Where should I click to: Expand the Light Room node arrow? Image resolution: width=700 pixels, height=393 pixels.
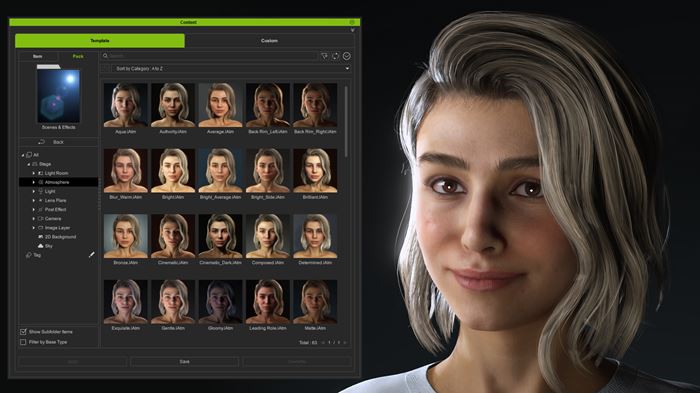click(x=33, y=173)
